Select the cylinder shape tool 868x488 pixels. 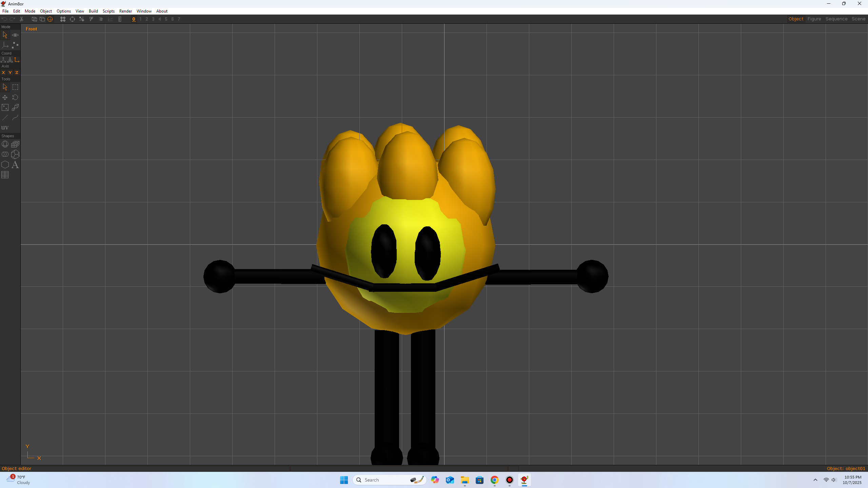click(5, 154)
